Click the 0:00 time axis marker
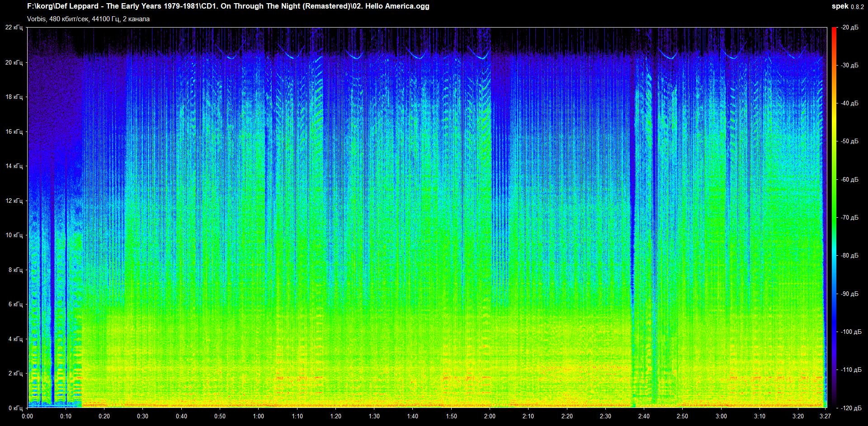Viewport: 868px width, 426px height. (x=27, y=416)
